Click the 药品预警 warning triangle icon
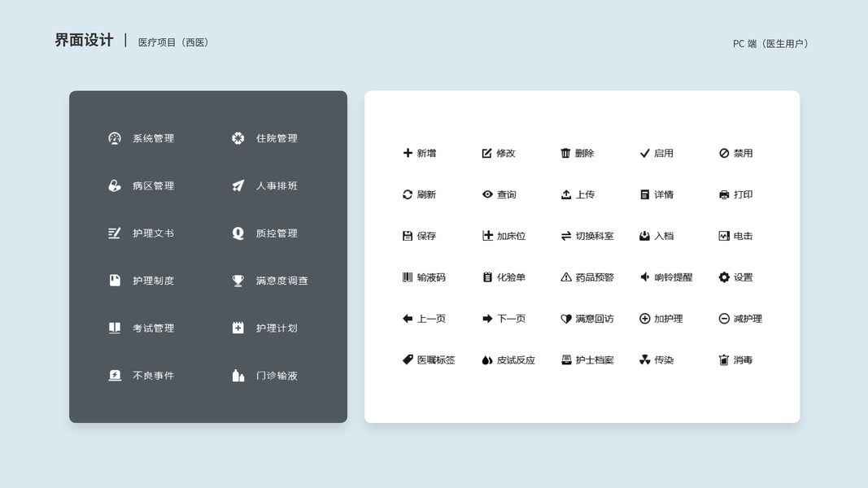The image size is (868, 488). (565, 277)
